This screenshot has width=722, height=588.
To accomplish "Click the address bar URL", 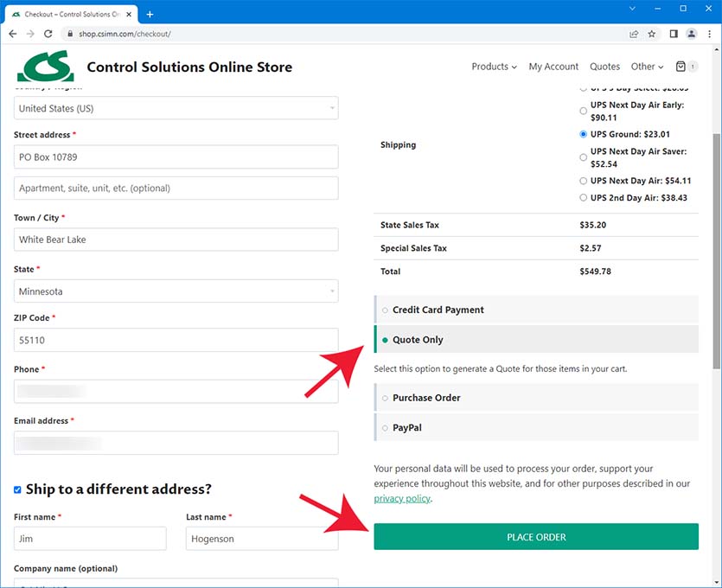I will point(125,34).
